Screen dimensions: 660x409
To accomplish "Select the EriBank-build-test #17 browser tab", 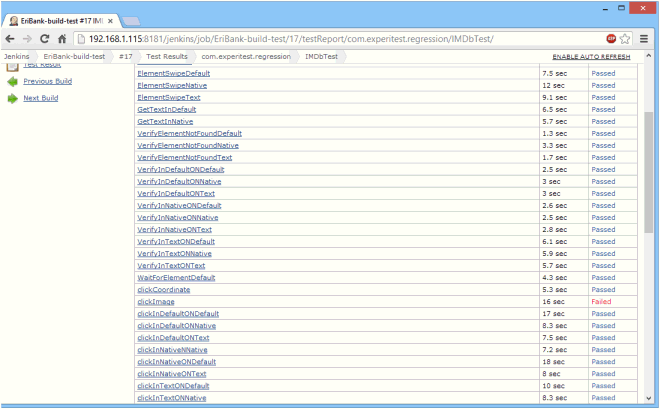I will pos(60,19).
